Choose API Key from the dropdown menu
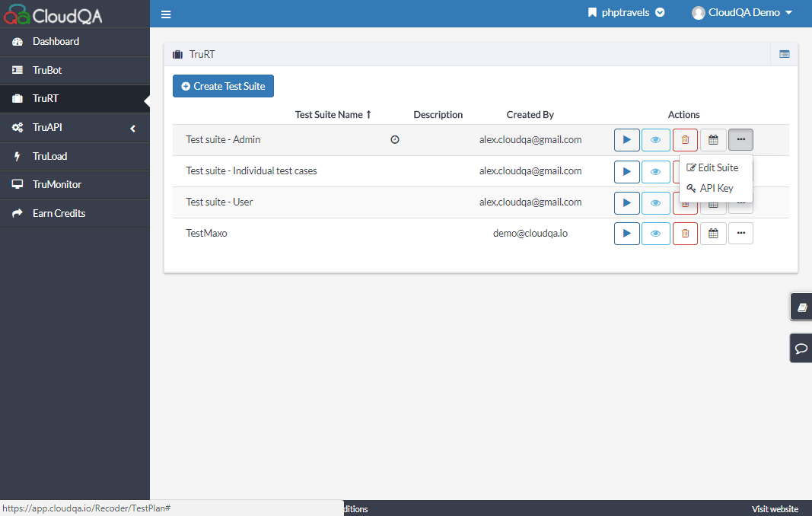This screenshot has height=516, width=812. click(711, 188)
